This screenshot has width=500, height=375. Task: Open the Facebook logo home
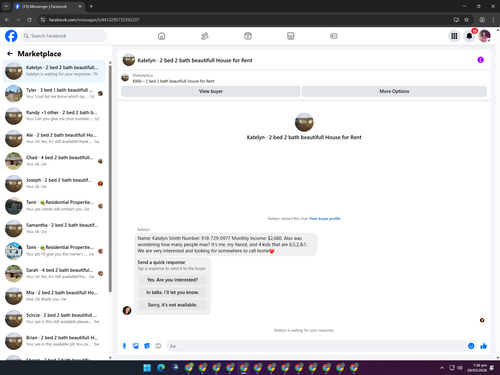click(11, 36)
